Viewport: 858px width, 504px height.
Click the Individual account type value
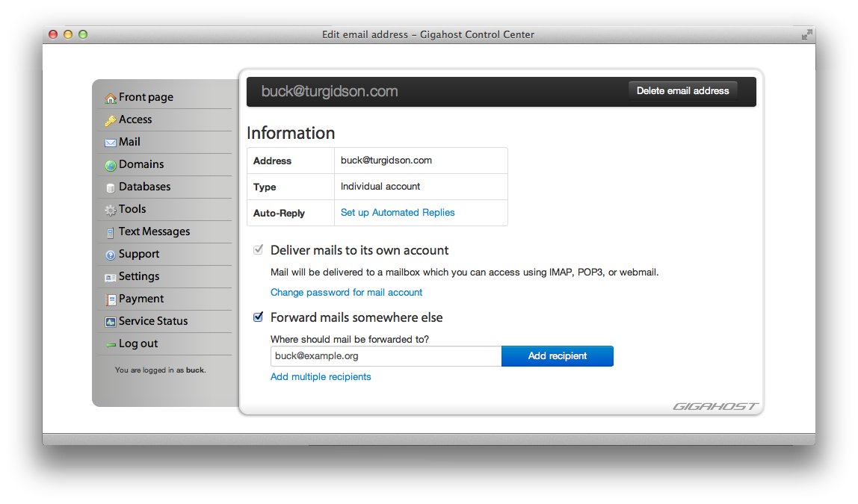tap(380, 187)
